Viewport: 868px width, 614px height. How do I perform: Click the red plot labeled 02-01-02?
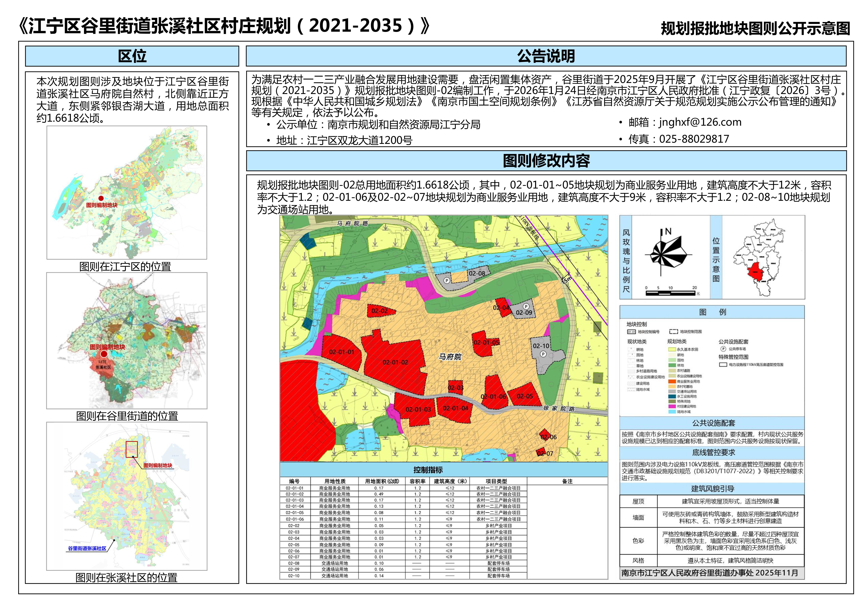(x=395, y=362)
